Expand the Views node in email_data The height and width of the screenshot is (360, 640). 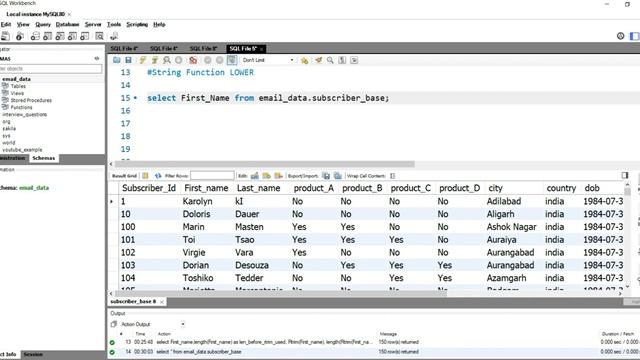(x=17, y=93)
